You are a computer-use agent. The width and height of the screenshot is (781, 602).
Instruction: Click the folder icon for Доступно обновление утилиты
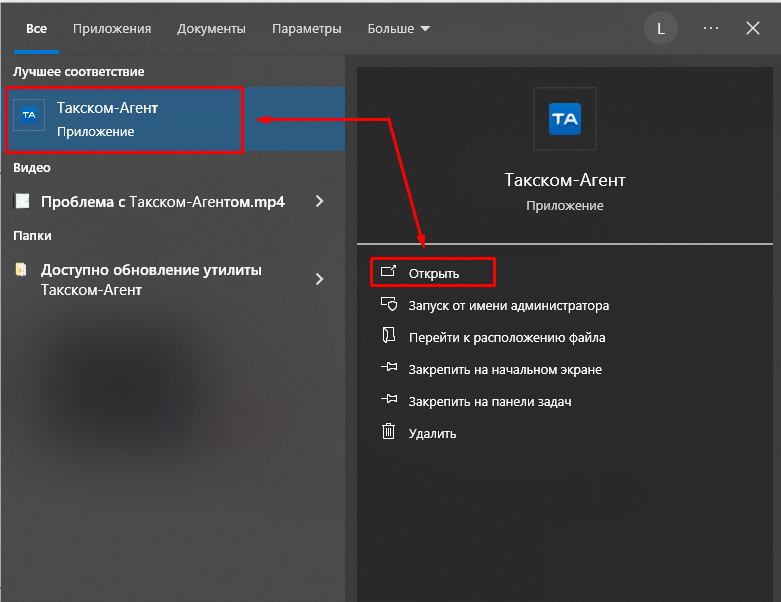(22, 270)
